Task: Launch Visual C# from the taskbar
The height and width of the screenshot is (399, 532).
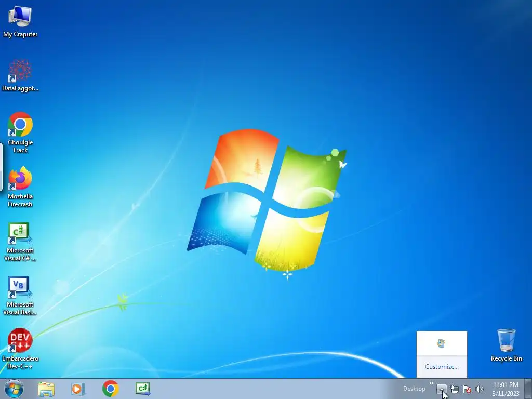Action: tap(143, 389)
